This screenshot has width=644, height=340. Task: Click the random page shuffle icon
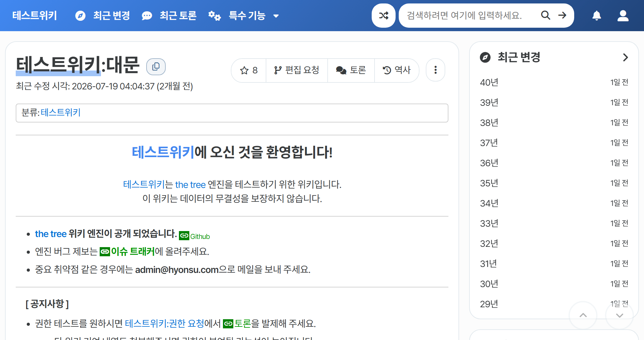(x=384, y=15)
